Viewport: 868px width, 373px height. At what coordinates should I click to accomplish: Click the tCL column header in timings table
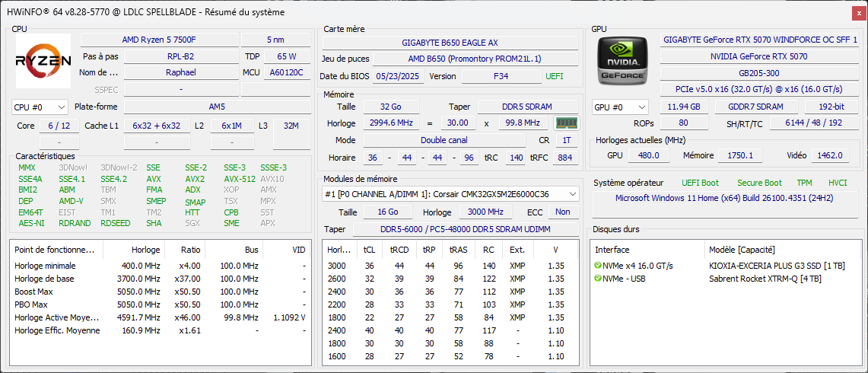[369, 250]
